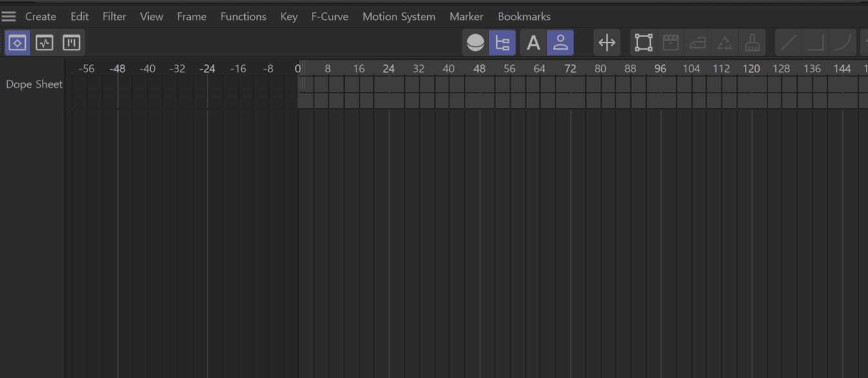
Task: Toggle the sphere object display button
Action: (x=476, y=43)
